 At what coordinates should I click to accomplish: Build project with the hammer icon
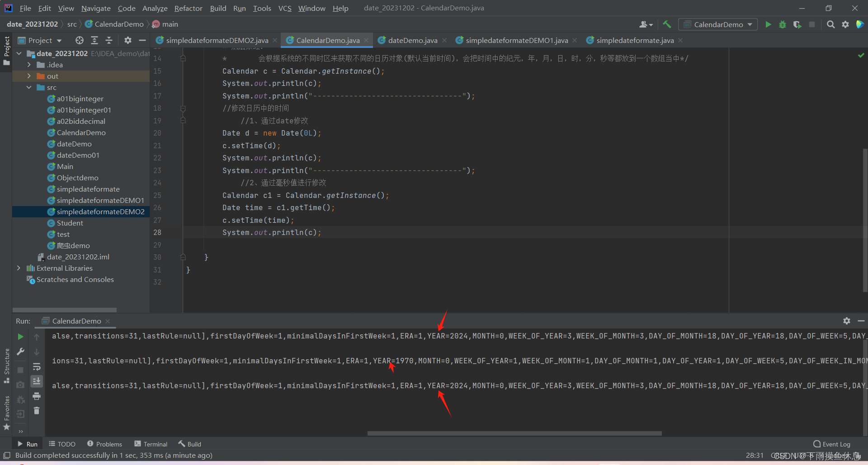[667, 24]
